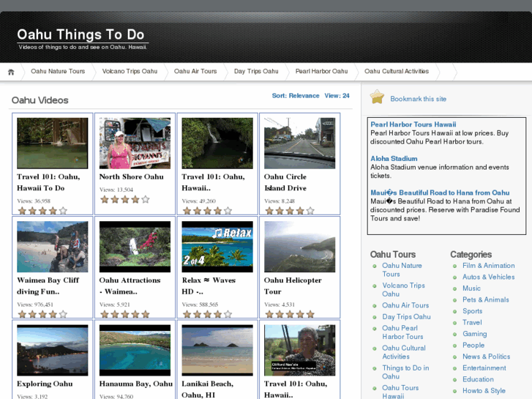This screenshot has height=399, width=532.
Task: Open Oahu Circle Island Drive thumbnail
Action: (x=300, y=143)
